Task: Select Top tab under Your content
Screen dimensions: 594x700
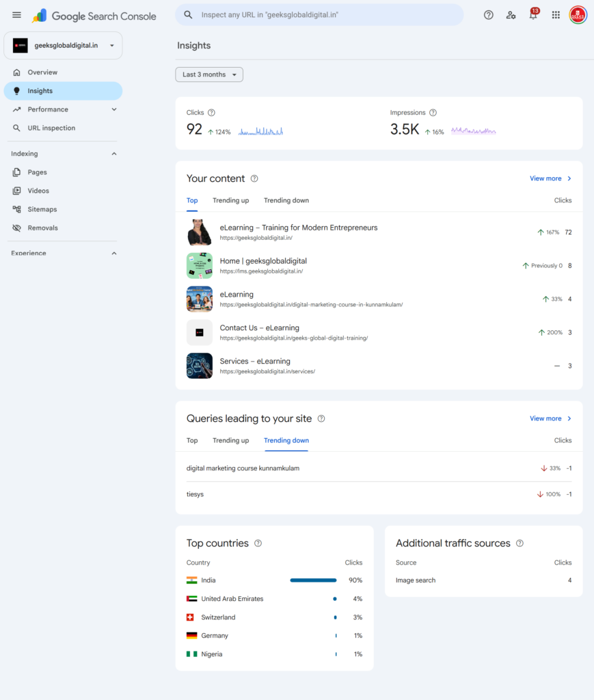Action: [192, 200]
